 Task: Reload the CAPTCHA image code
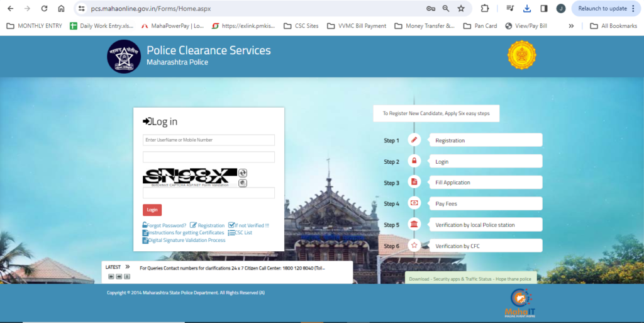243,173
